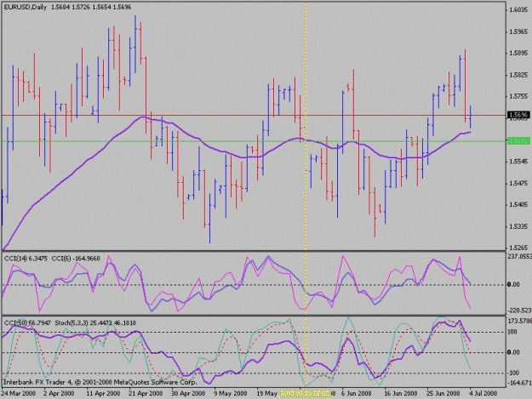Select the -220.523 CCI scale minimum
Viewport: 532px width, 399px height.
(x=519, y=311)
